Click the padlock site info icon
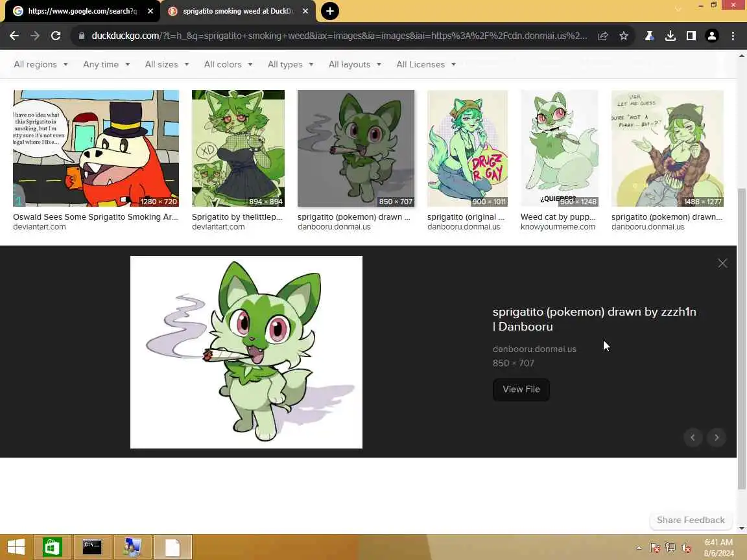The height and width of the screenshot is (560, 747). pos(82,36)
